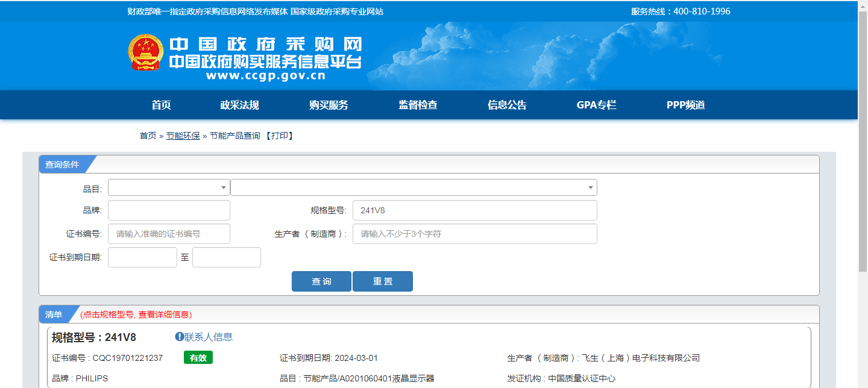Open the second wide 品目 dropdown
This screenshot has height=388, width=868.
414,187
